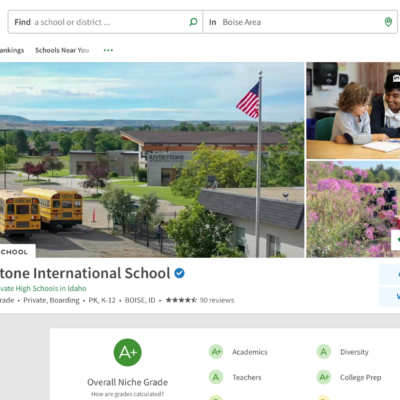This screenshot has width=400, height=400.
Task: Open the Private High Schools in Idaho link
Action: (x=43, y=288)
